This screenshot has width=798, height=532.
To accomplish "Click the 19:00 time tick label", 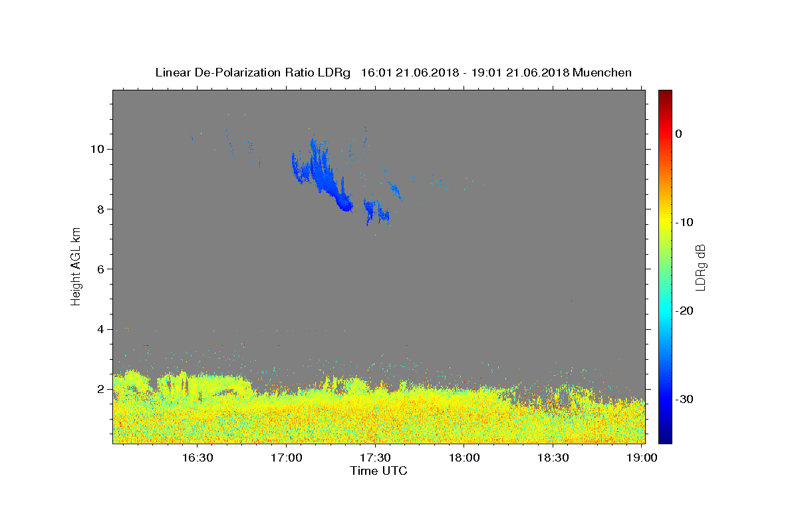I will (641, 458).
